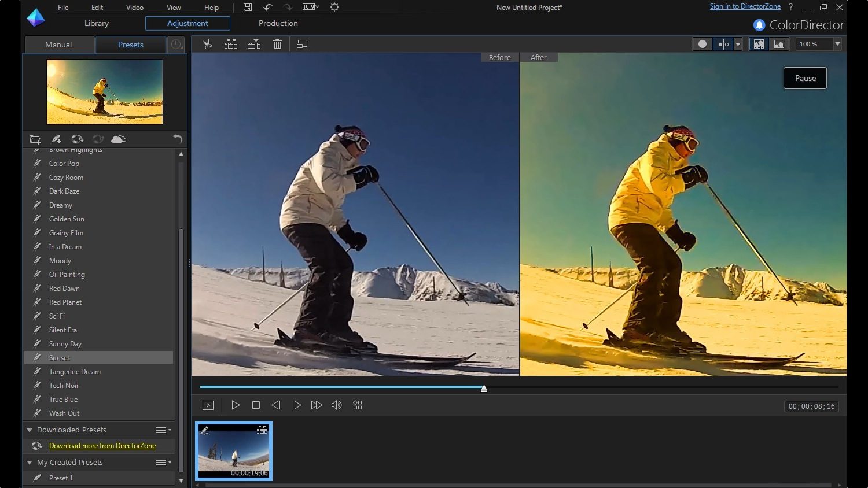Viewport: 868px width, 488px height.
Task: Click the Pause button on preview
Action: (805, 78)
